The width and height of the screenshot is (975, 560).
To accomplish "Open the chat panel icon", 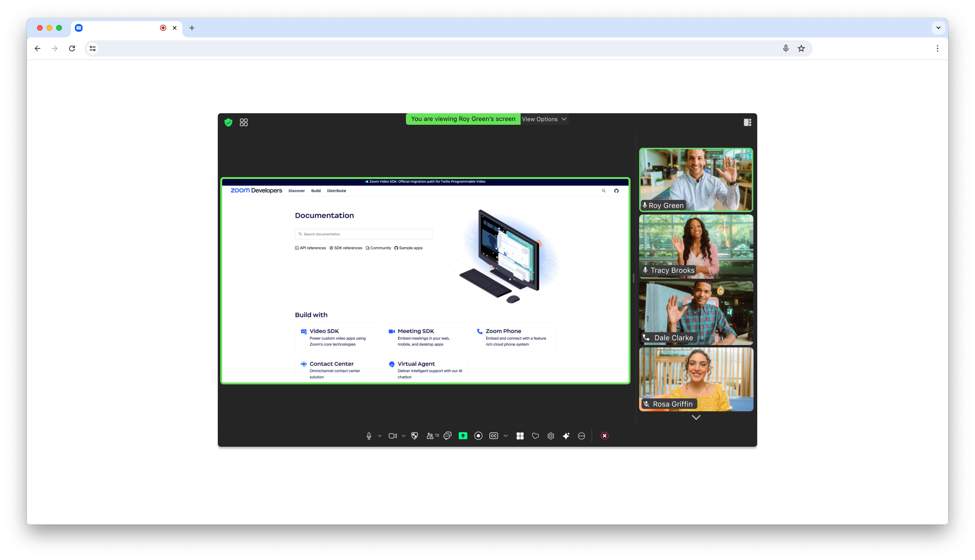I will (447, 436).
